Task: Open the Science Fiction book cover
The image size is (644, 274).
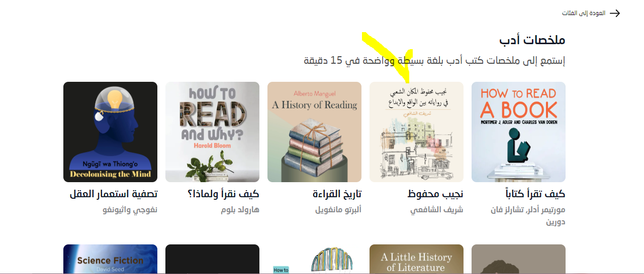Action: 110,259
